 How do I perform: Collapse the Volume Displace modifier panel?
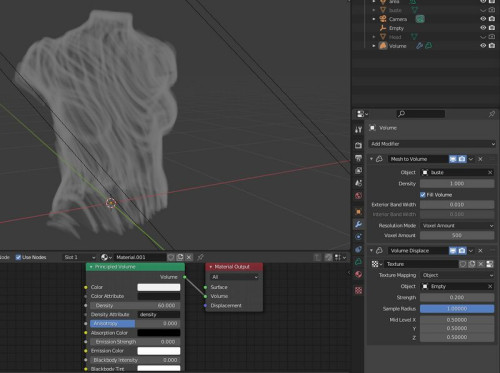pos(371,250)
